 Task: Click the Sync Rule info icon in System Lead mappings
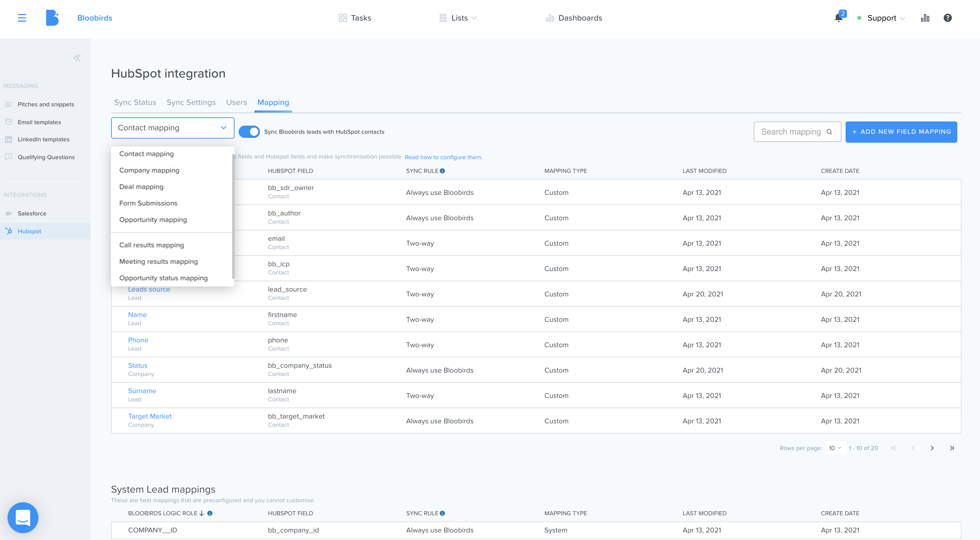(442, 513)
